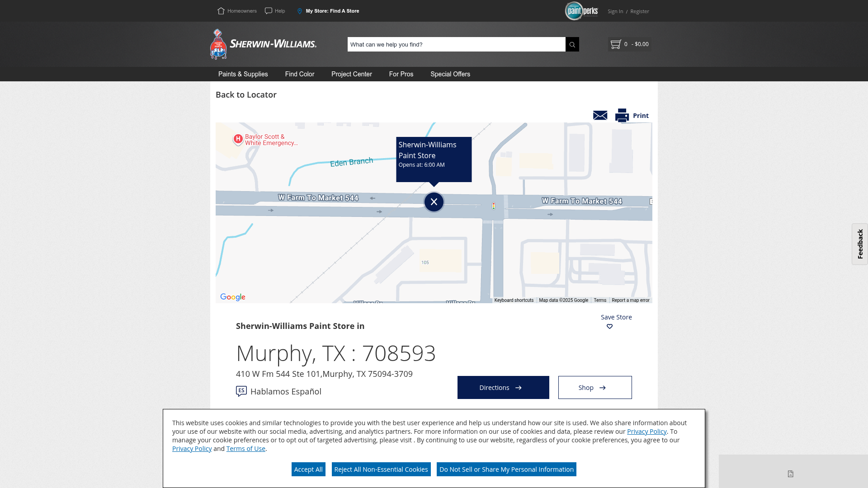Click the search magnifier icon button
868x488 pixels.
572,44
